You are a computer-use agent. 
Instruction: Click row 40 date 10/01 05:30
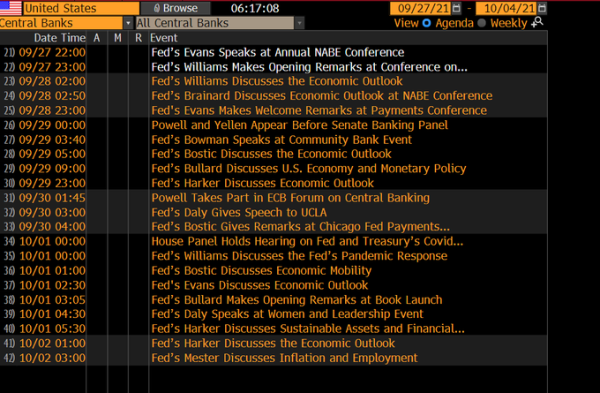[52, 329]
